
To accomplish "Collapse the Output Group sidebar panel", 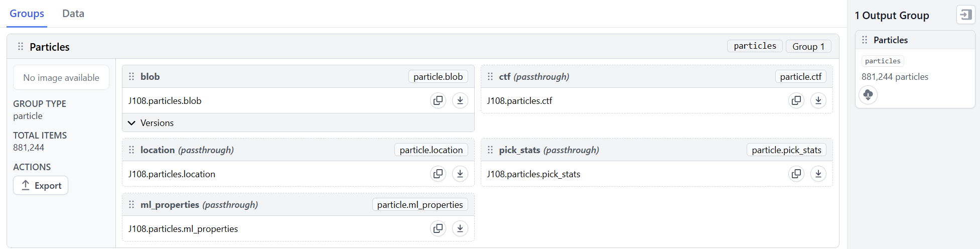I will click(965, 15).
